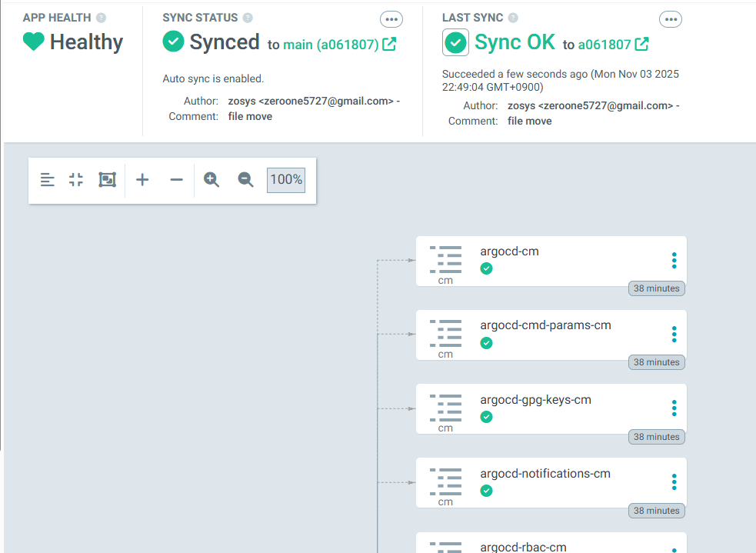The width and height of the screenshot is (756, 553).
Task: Click the collapse nodes arrows icon
Action: coord(76,180)
